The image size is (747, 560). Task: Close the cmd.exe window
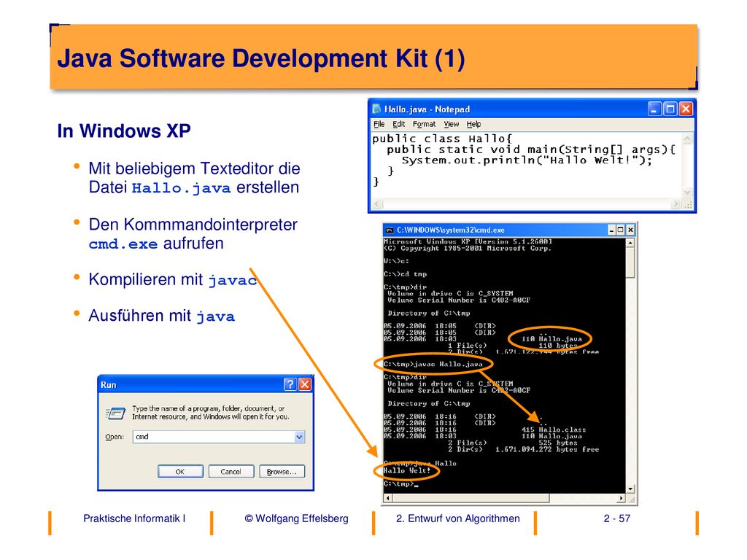click(630, 230)
